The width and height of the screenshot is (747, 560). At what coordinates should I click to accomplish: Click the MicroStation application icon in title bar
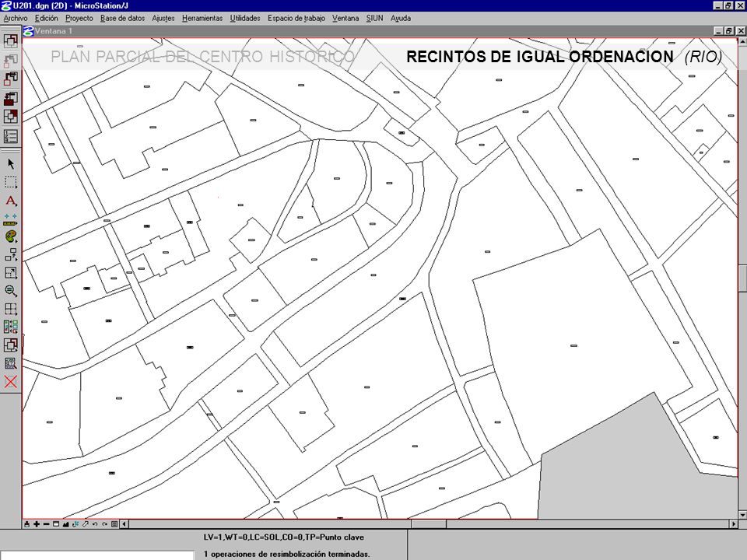tap(5, 5)
